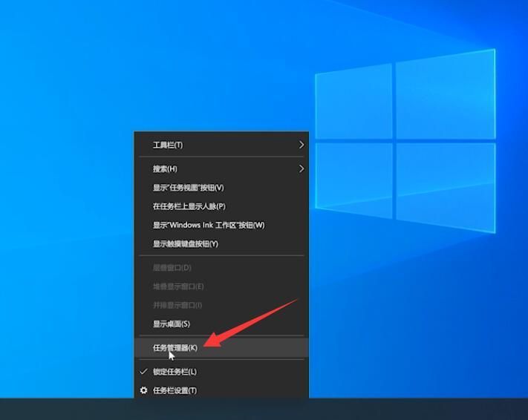Toggle the 锁定任务栏(L) checkmark
Image resolution: width=528 pixels, height=420 pixels.
click(x=143, y=372)
